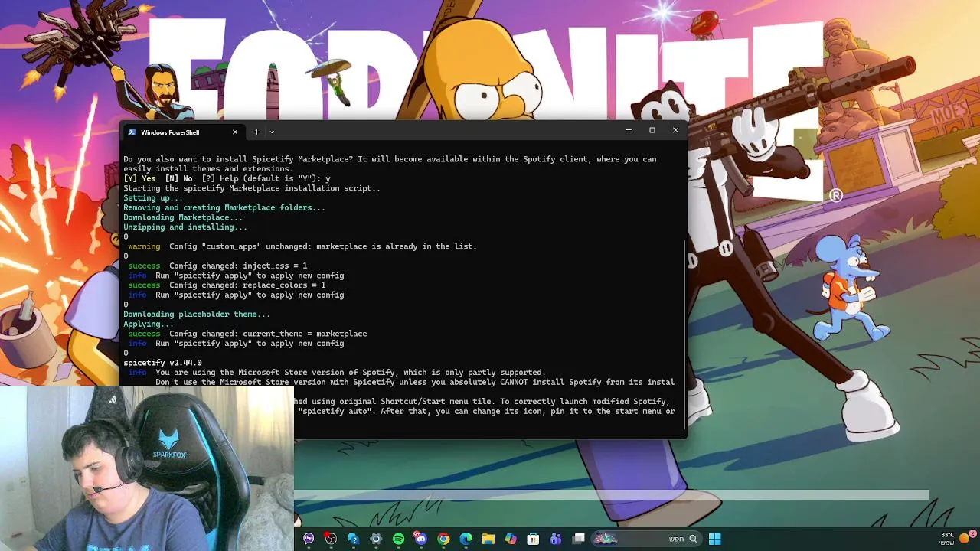Screen dimensions: 980x551
Task: Click 'Removing and creating Marketplace folders...' line
Action: click(224, 207)
